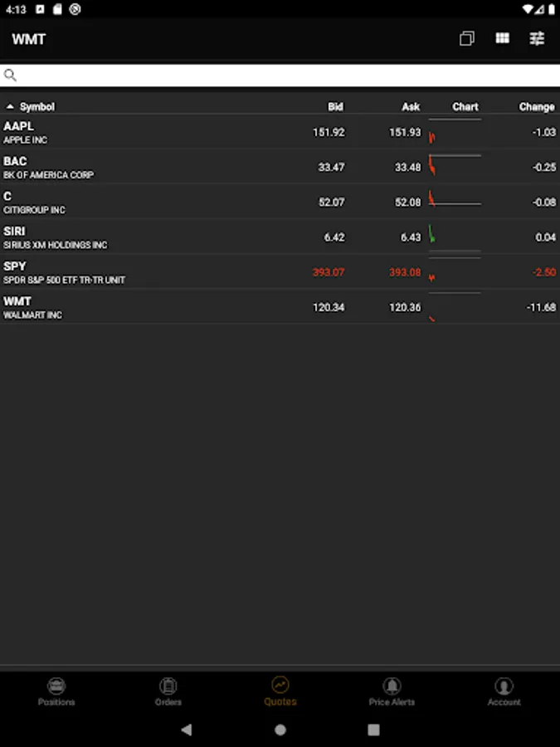Viewport: 560px width, 747px height.
Task: Open the Bid column header
Action: coord(335,106)
